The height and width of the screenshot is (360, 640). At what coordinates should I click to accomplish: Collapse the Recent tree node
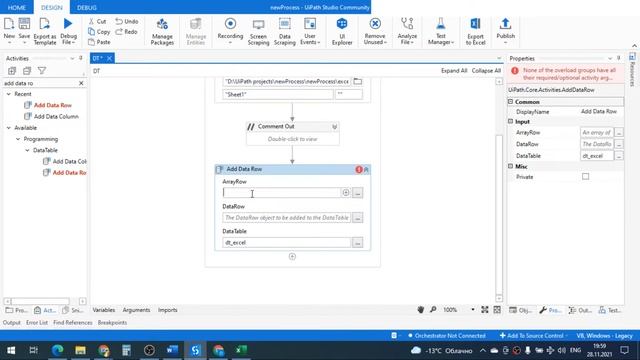pos(9,94)
